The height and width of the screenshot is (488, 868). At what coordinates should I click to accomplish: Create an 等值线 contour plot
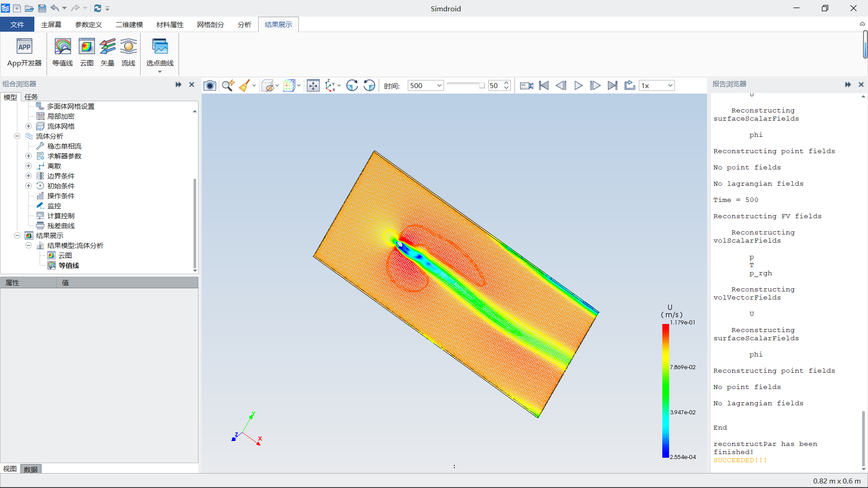tap(62, 53)
